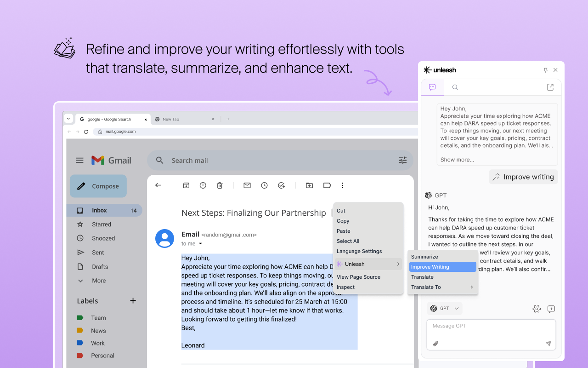
Task: Archive the open email
Action: (186, 185)
